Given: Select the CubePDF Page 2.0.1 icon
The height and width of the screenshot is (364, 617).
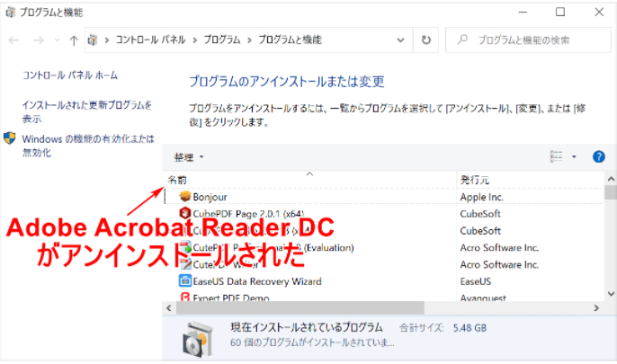Looking at the screenshot, I should pos(185,214).
